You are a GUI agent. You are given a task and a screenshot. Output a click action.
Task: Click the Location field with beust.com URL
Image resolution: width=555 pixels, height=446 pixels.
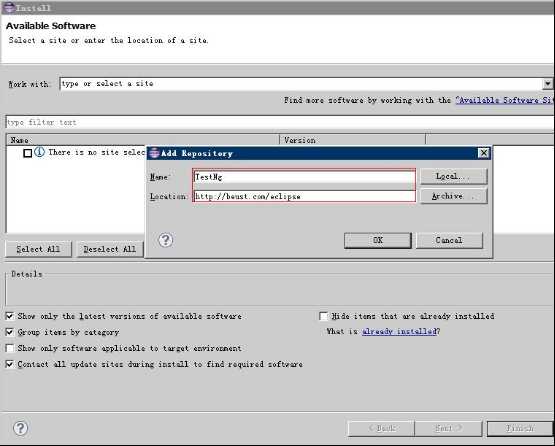point(304,196)
